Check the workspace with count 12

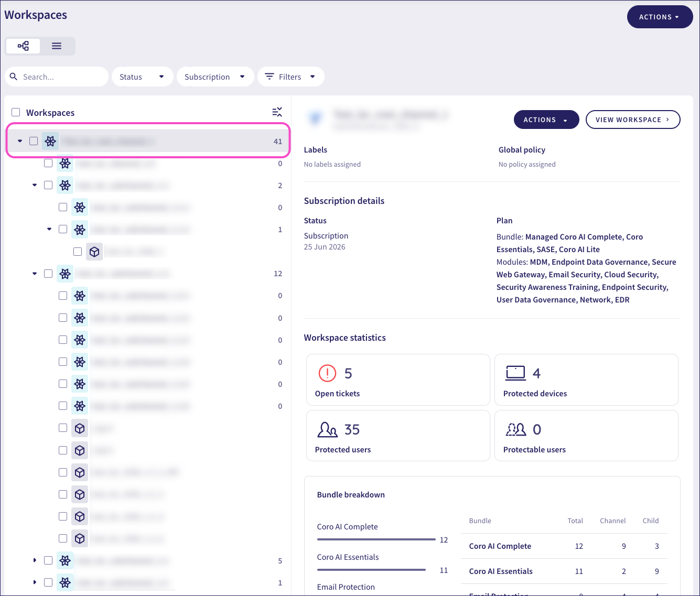click(x=48, y=274)
